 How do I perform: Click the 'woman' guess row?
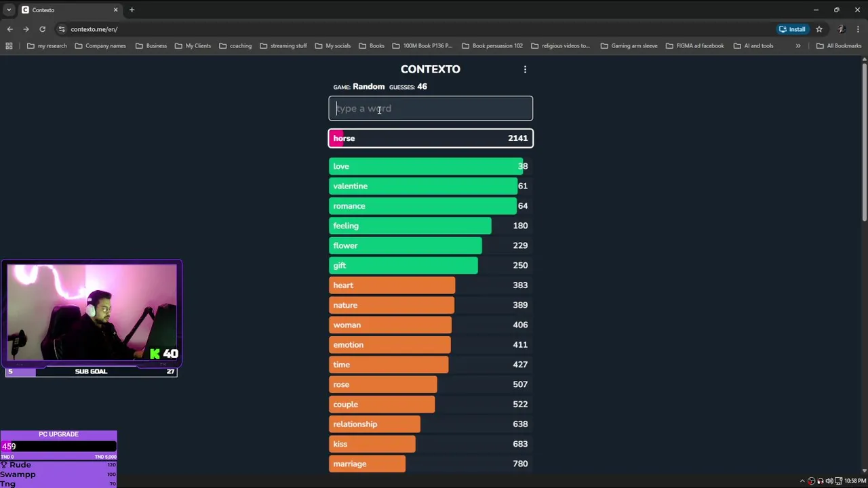click(x=431, y=325)
